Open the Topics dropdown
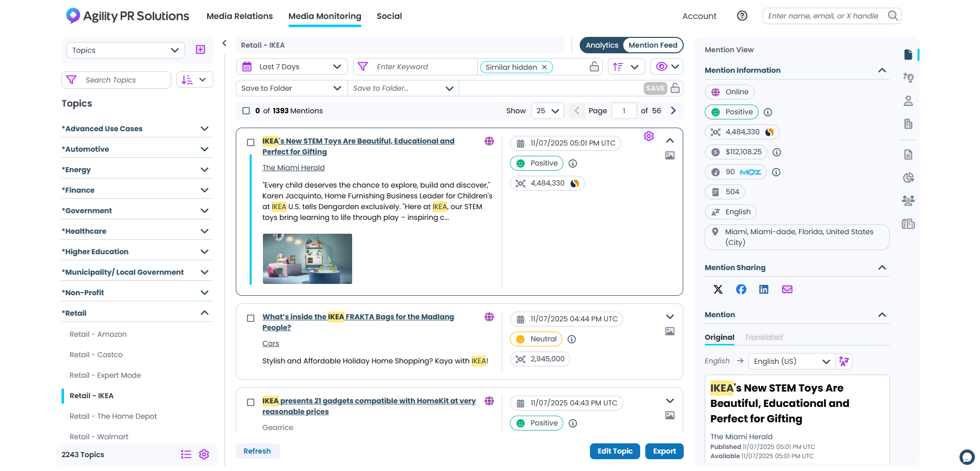The width and height of the screenshot is (980, 471). click(x=126, y=50)
